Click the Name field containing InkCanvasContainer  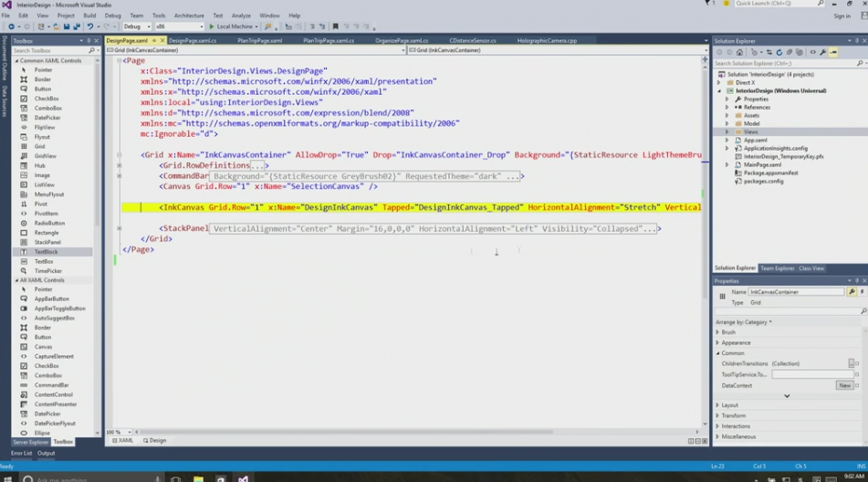tap(796, 292)
